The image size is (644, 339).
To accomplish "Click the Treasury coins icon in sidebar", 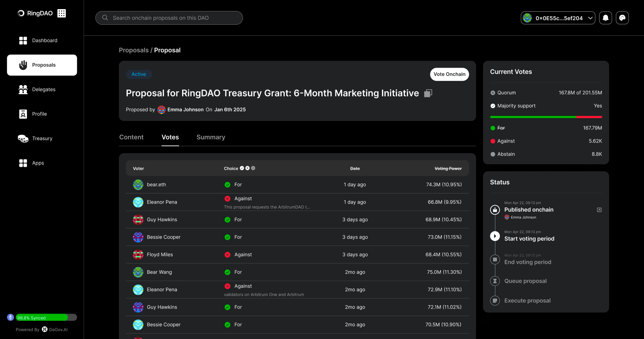I will tap(23, 138).
